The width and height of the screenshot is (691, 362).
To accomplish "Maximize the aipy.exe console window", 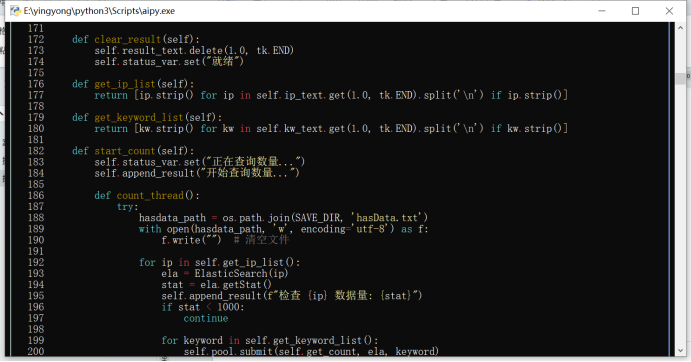I will 635,11.
